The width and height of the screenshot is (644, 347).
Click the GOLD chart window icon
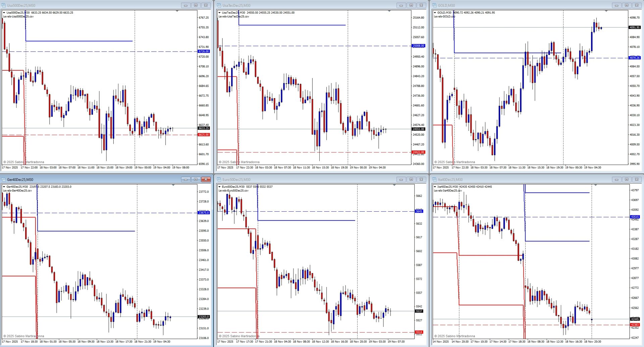click(x=434, y=5)
